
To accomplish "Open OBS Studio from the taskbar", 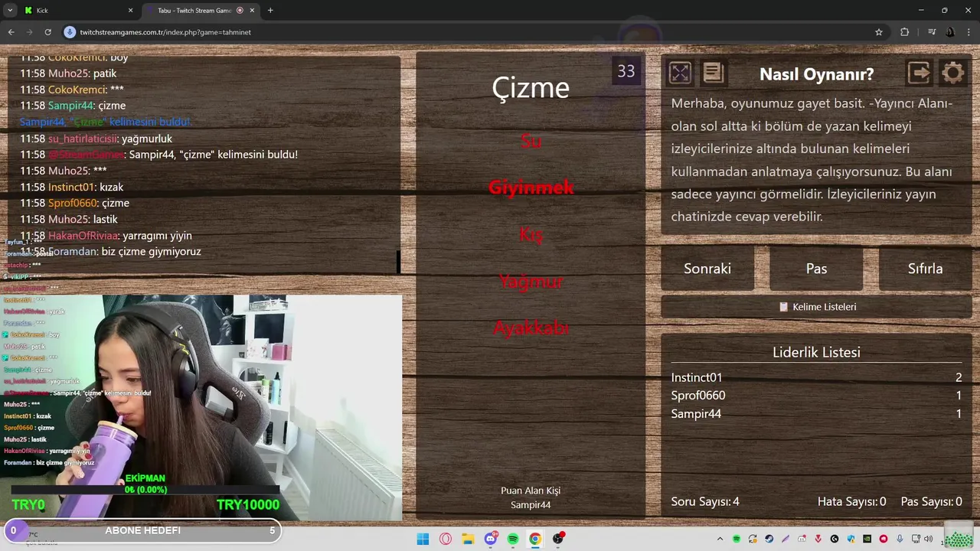I will tap(558, 539).
